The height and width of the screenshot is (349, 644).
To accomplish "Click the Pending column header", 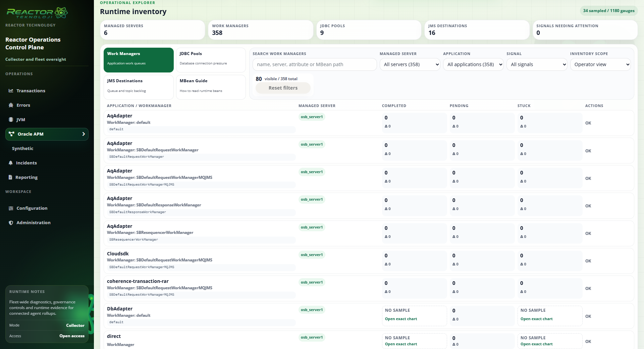I will pyautogui.click(x=459, y=106).
